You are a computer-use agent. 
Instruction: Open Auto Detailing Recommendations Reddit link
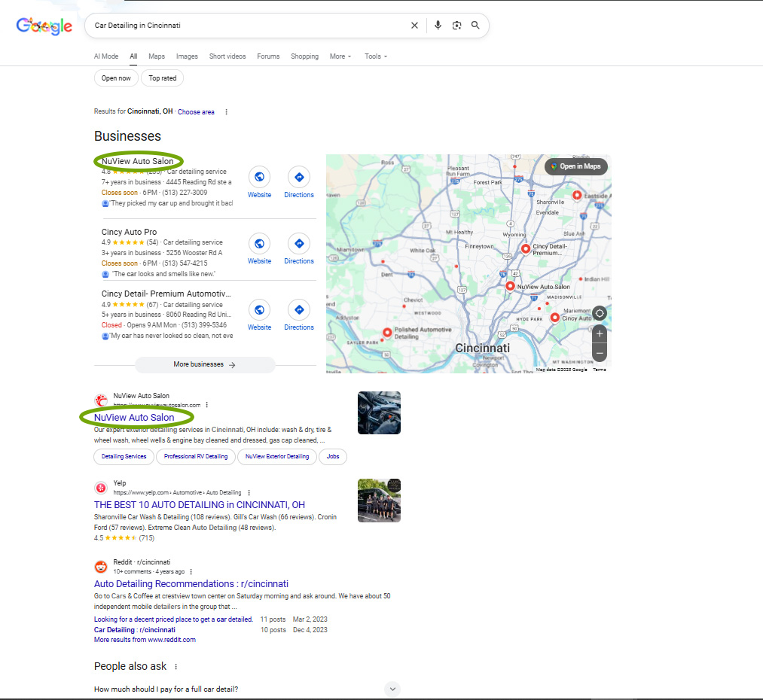click(x=191, y=584)
